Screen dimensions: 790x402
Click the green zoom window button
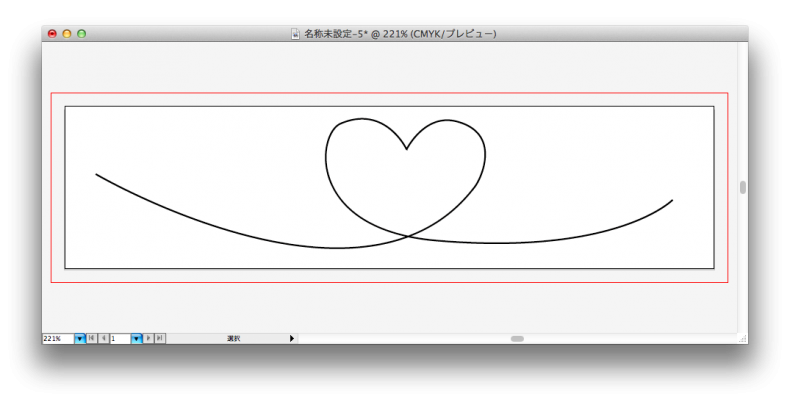pyautogui.click(x=82, y=33)
